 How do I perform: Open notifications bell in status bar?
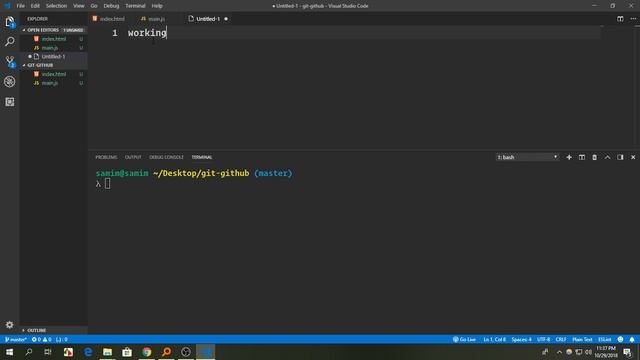point(632,340)
